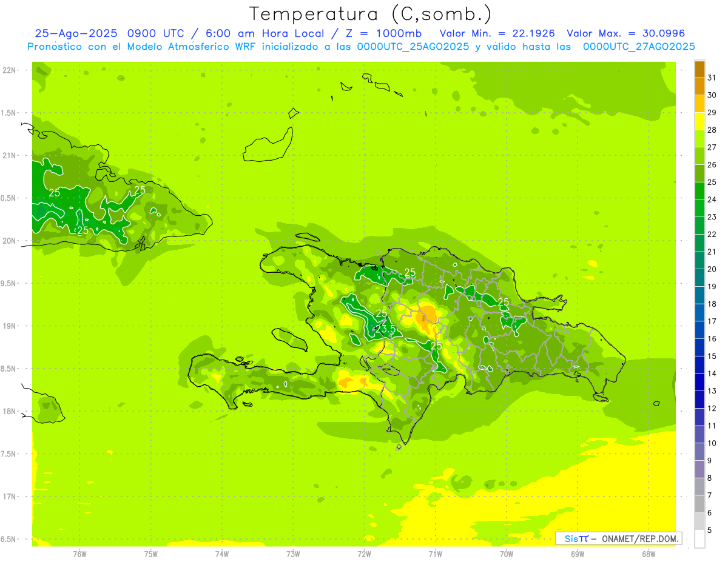
Task: Click the color scale label "20"
Action: click(712, 269)
